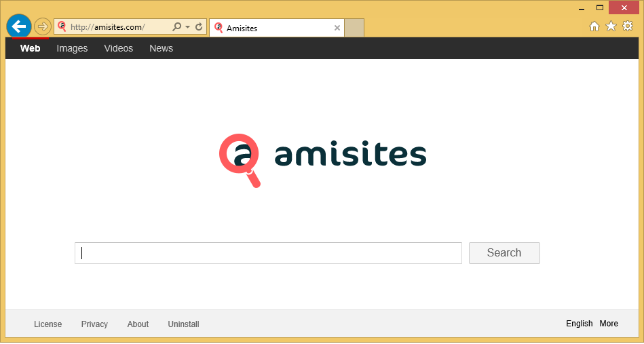Click the Amisites favicon in address bar
The image size is (644, 344).
(x=62, y=26)
